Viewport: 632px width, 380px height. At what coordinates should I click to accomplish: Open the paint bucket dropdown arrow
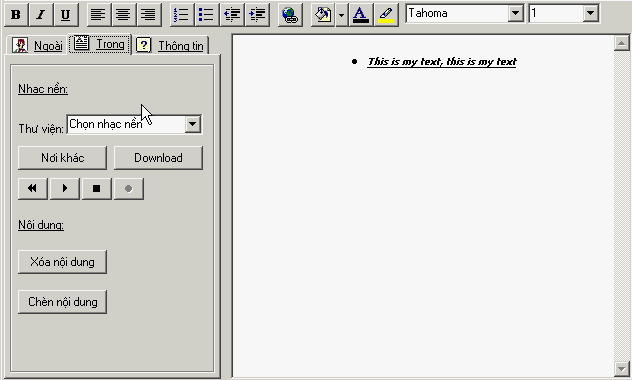[x=342, y=15]
